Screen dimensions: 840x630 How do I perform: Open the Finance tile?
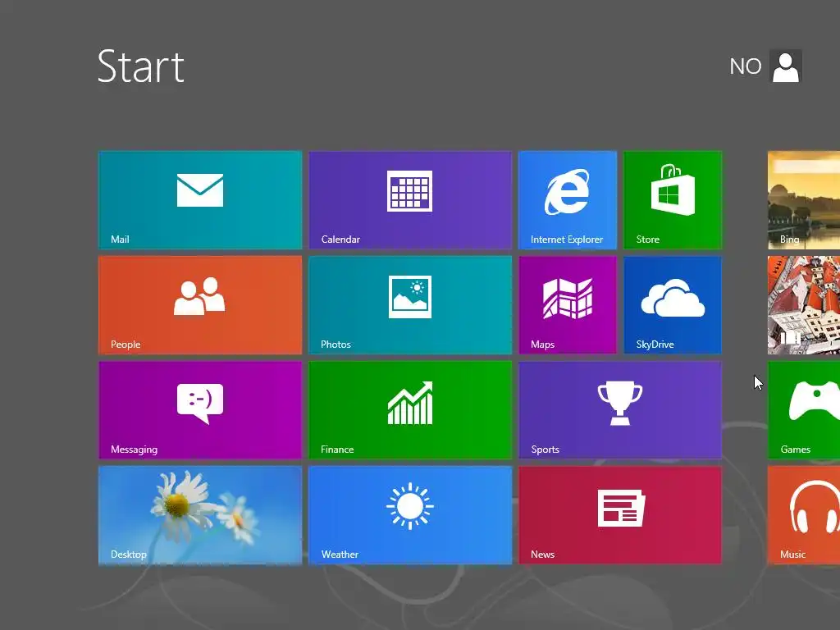tap(410, 410)
